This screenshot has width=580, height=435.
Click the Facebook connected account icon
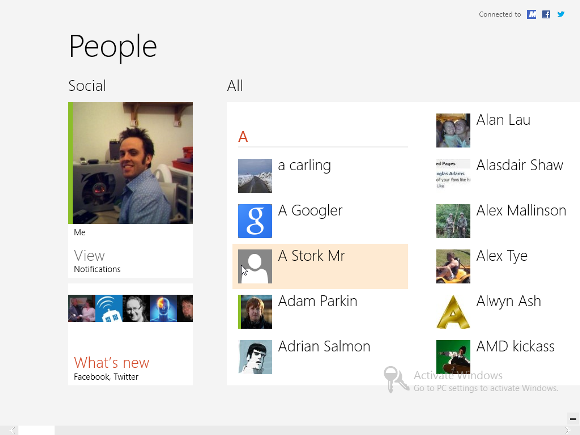tap(546, 14)
